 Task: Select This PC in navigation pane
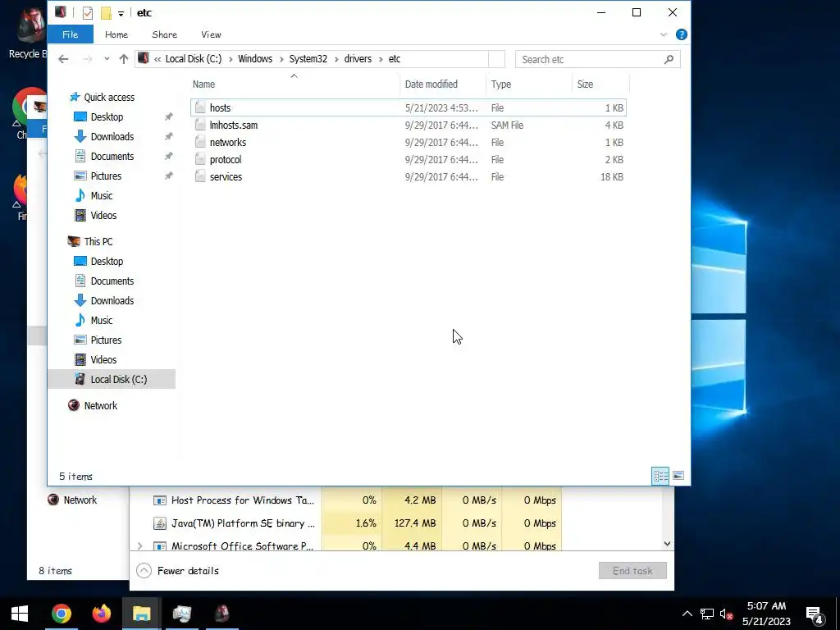(x=98, y=242)
